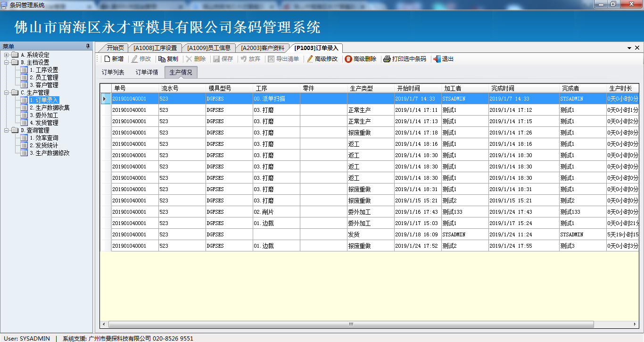Open the tab list dropdown arrow
The width and height of the screenshot is (644, 342).
click(x=629, y=48)
